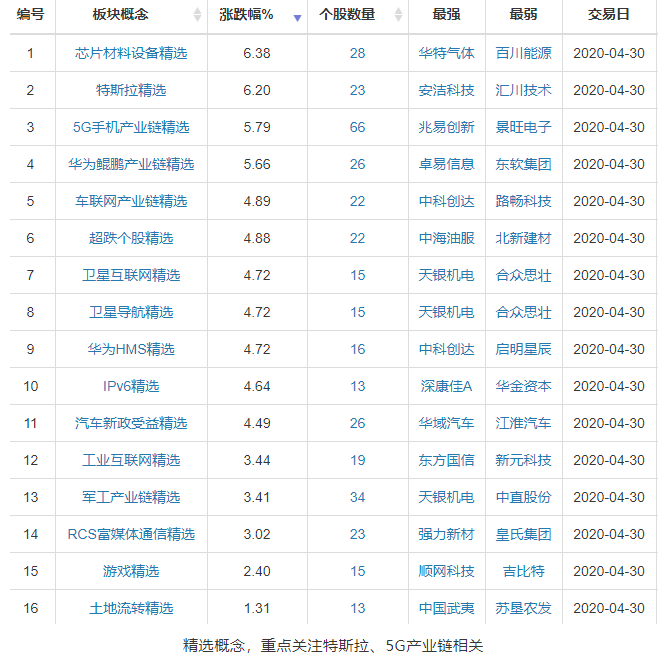The height and width of the screenshot is (661, 670).
Task: Open 车联网产业链精选 link
Action: pos(131,201)
